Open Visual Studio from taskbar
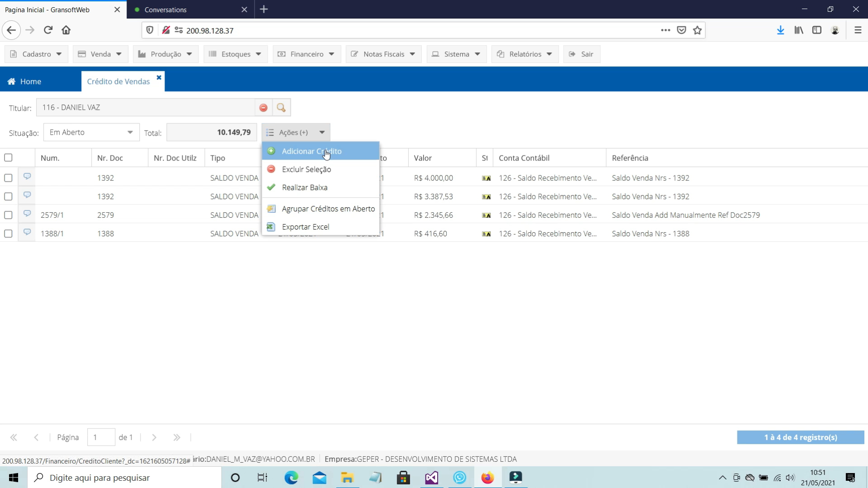This screenshot has width=868, height=488. pyautogui.click(x=431, y=478)
